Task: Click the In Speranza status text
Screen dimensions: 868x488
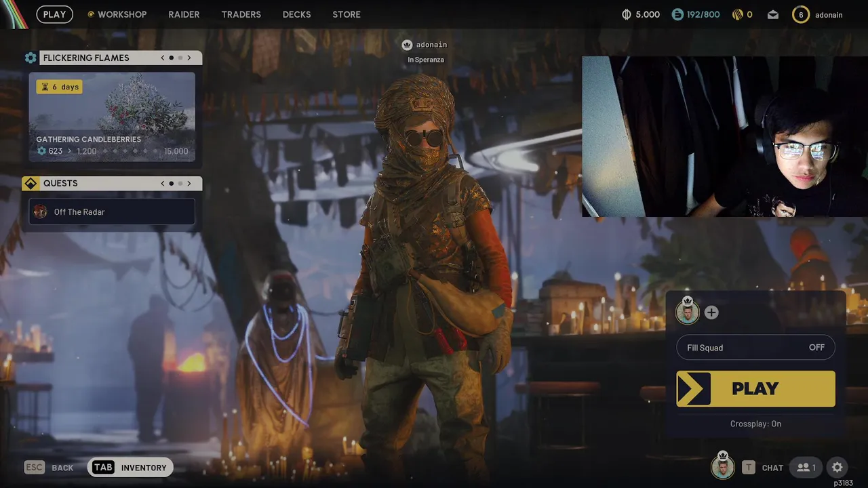Action: coord(426,60)
